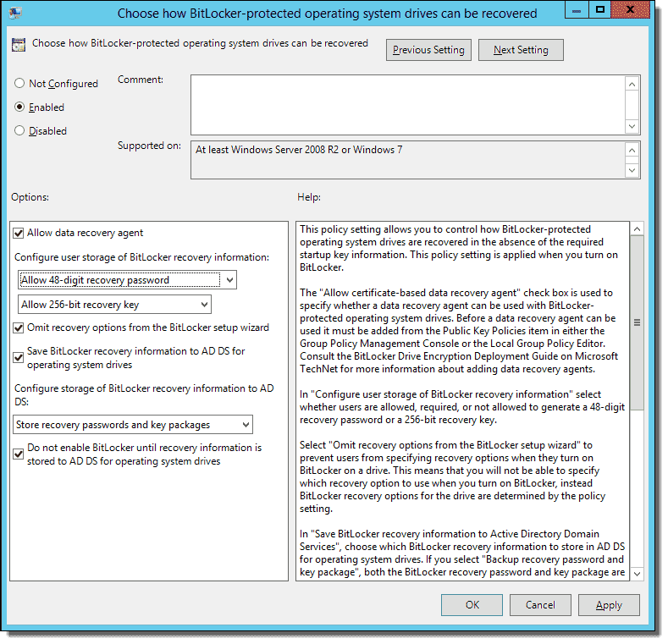Close the policy setting window

click(632, 10)
